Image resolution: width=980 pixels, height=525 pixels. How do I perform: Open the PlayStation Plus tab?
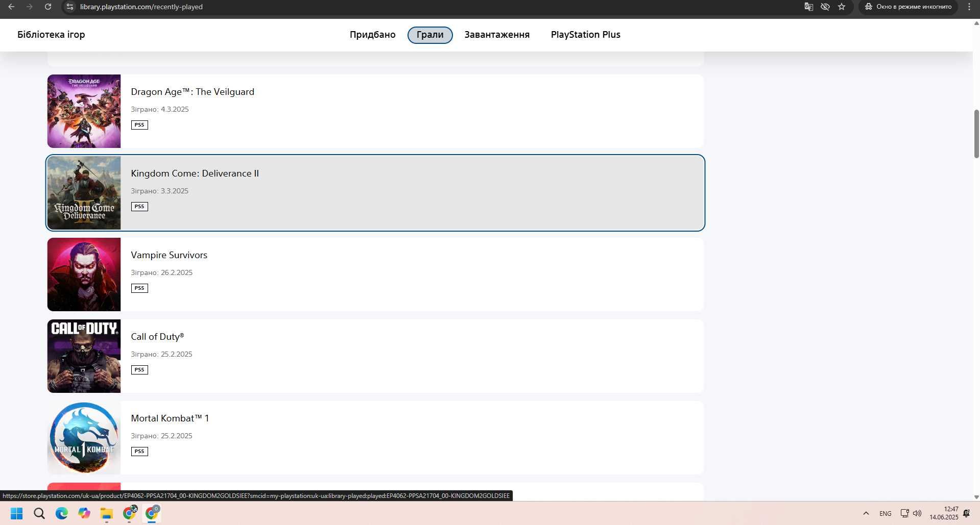[585, 35]
